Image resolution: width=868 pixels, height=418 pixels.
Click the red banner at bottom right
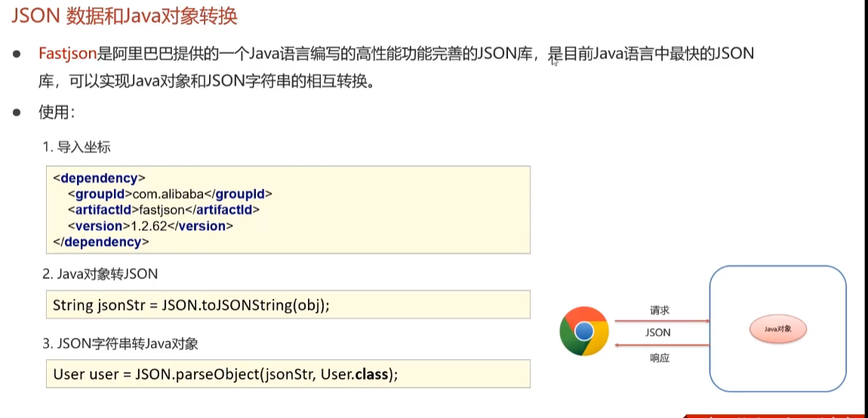pyautogui.click(x=775, y=415)
